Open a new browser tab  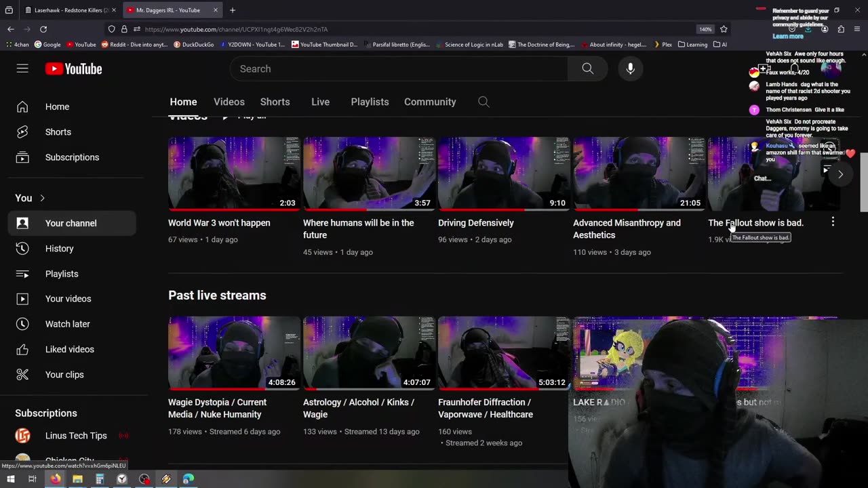pyautogui.click(x=233, y=10)
